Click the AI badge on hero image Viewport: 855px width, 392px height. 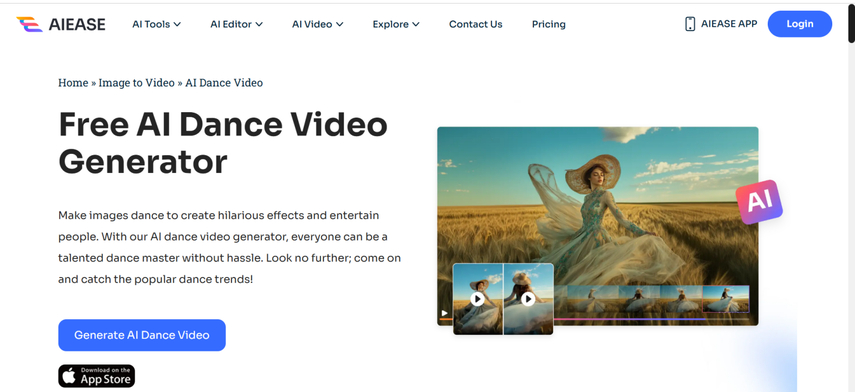[x=759, y=202]
